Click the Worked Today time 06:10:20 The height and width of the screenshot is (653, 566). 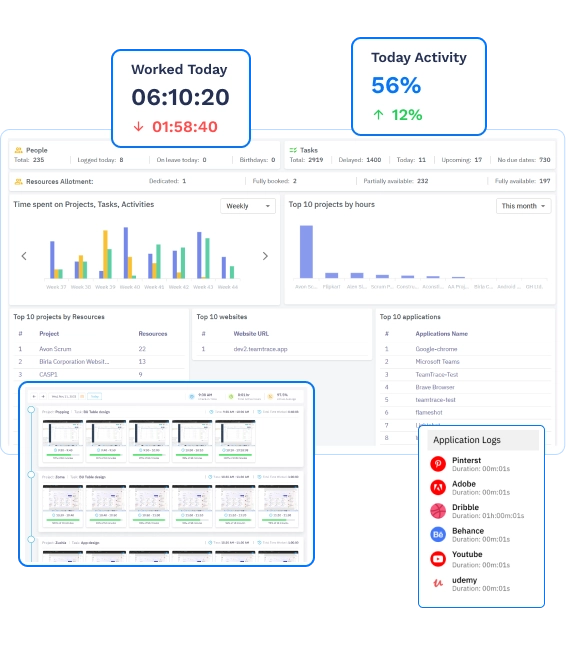pyautogui.click(x=180, y=97)
